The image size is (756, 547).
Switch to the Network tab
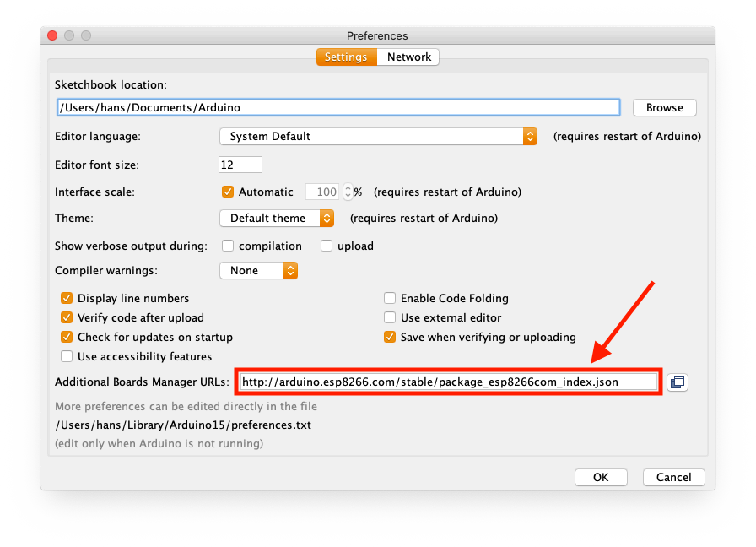tap(409, 57)
